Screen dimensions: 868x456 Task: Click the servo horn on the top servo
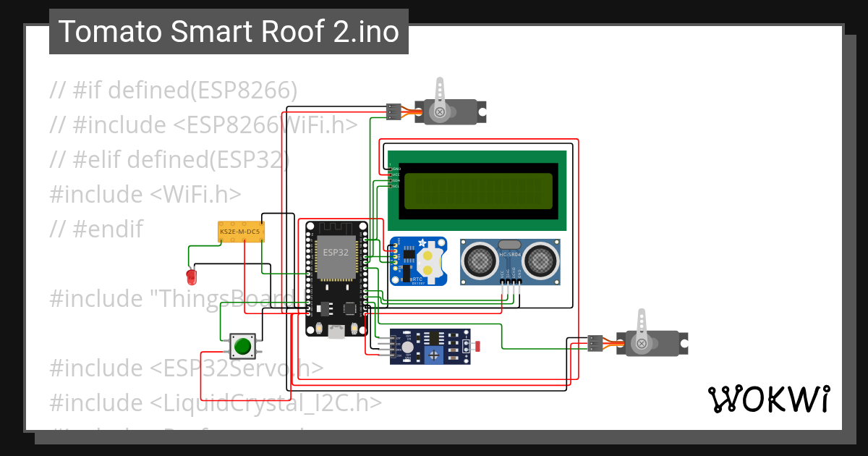point(440,87)
